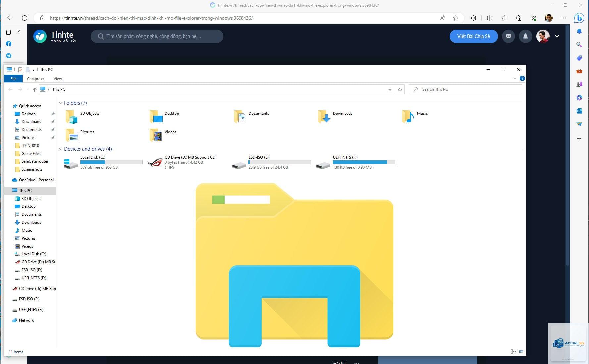589x364 pixels.
Task: Refresh the This PC location
Action: [400, 89]
